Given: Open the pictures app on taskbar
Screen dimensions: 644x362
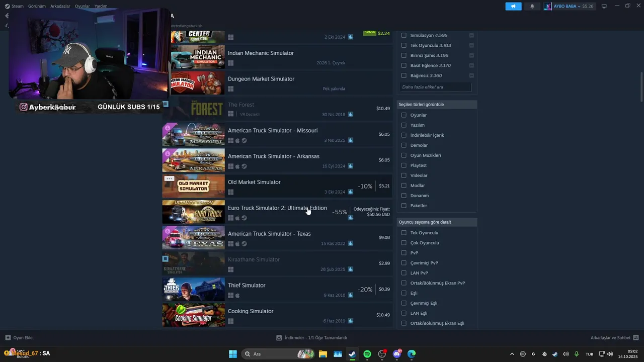Looking at the screenshot, I should [338, 354].
